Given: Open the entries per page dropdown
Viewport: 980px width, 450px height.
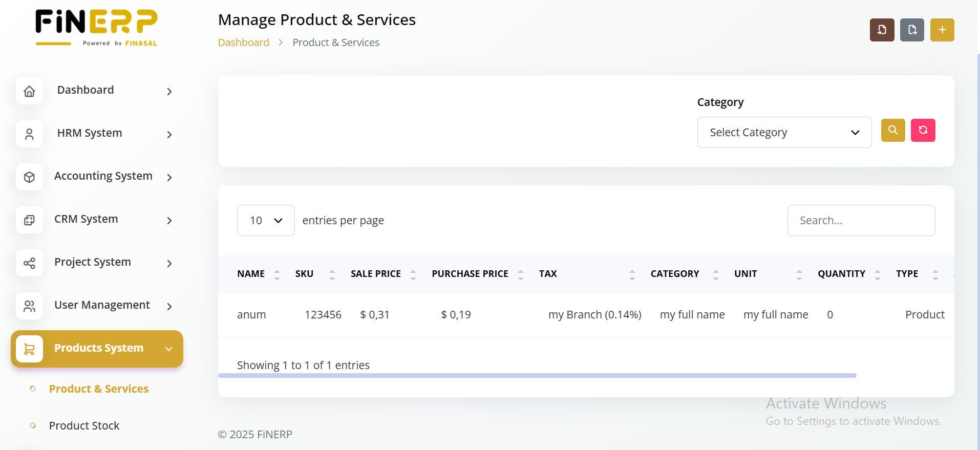Looking at the screenshot, I should tap(266, 221).
